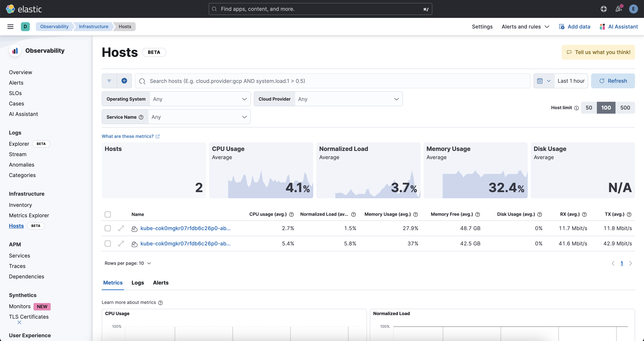The image size is (644, 341).
Task: Expand Rows per page selector
Action: click(x=128, y=263)
